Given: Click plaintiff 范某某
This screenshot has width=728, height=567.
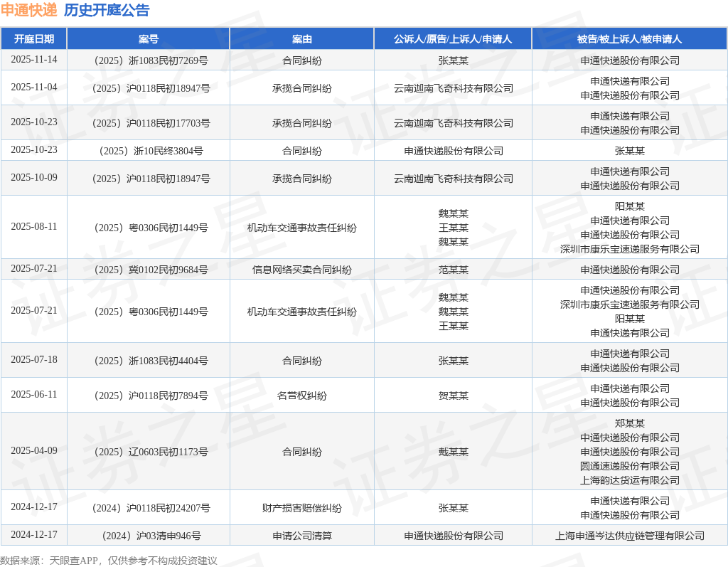Looking at the screenshot, I should 453,270.
